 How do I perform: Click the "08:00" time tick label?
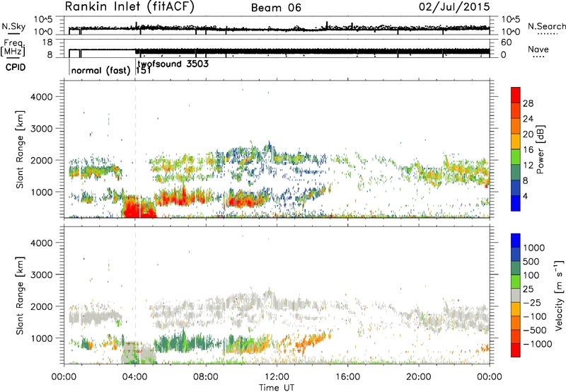[206, 377]
